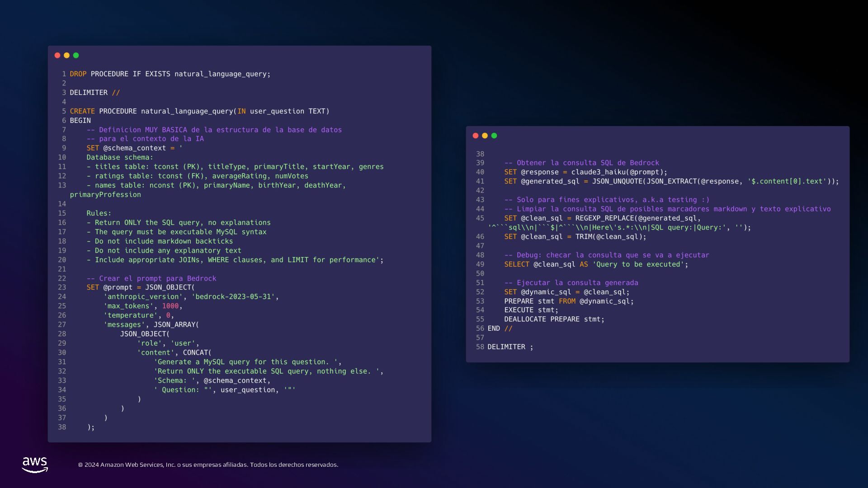The width and height of the screenshot is (868, 488).
Task: Click yellow minimize dot on left code window
Action: 67,55
